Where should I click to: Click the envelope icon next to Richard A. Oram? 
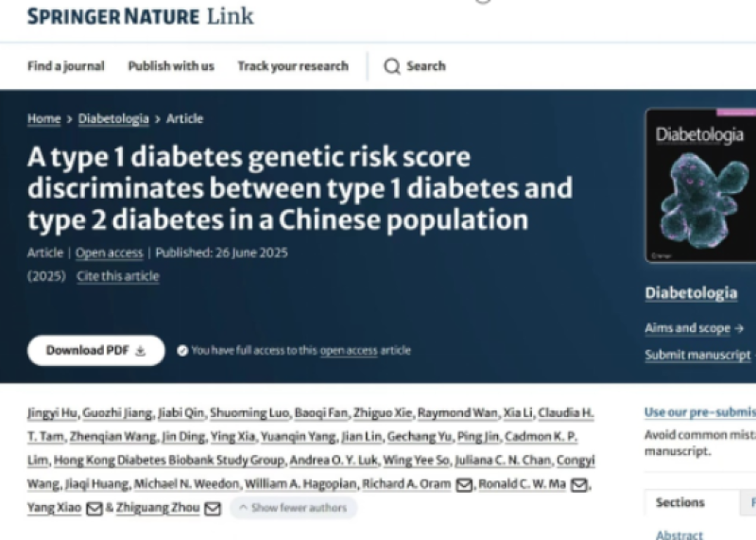pos(463,486)
